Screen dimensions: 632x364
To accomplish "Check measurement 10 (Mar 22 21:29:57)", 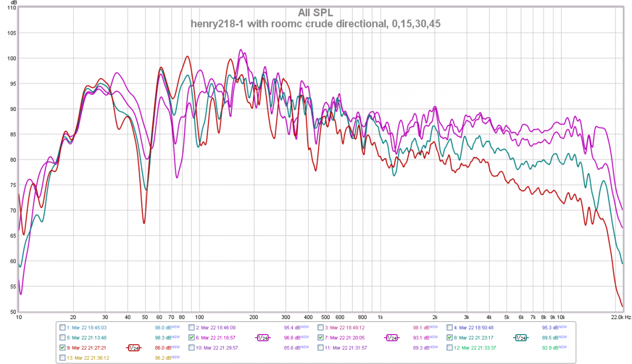I will click(192, 348).
